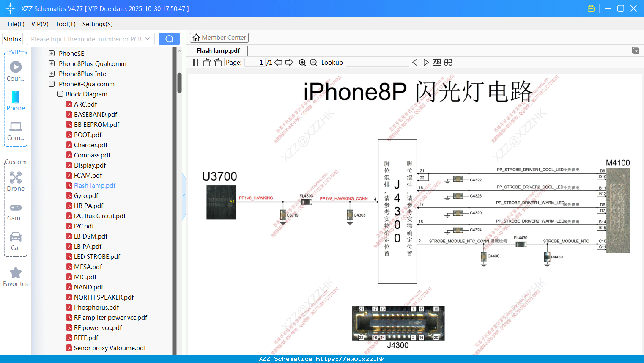Screen dimensions: 644x363
Task: Go to the previous page arrow
Action: 278,63
